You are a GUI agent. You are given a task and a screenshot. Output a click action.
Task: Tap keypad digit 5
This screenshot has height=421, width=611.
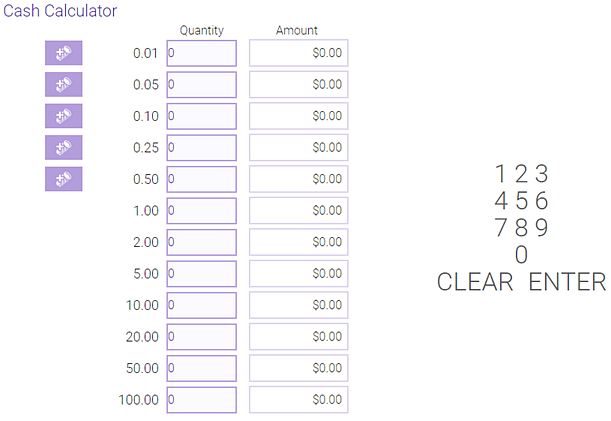(x=521, y=200)
